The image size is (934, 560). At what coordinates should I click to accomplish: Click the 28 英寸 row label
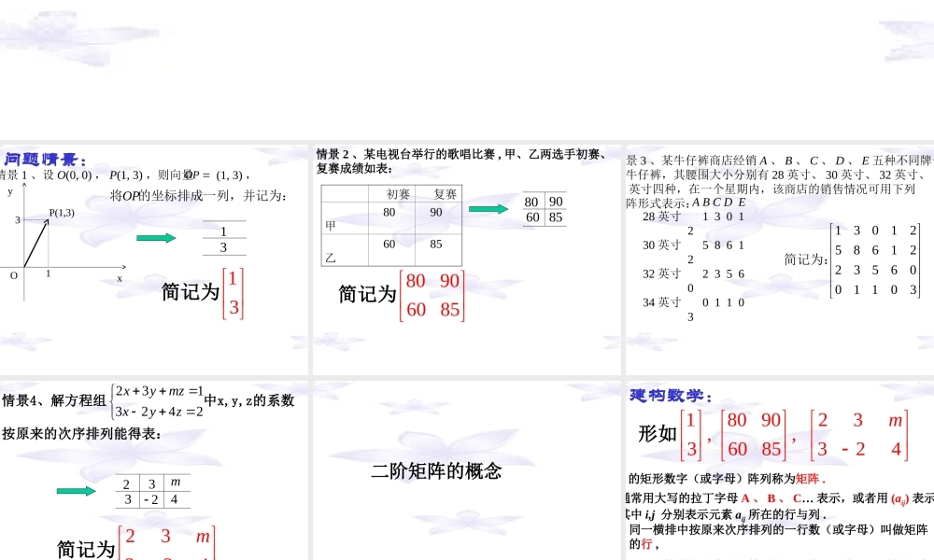(x=661, y=217)
